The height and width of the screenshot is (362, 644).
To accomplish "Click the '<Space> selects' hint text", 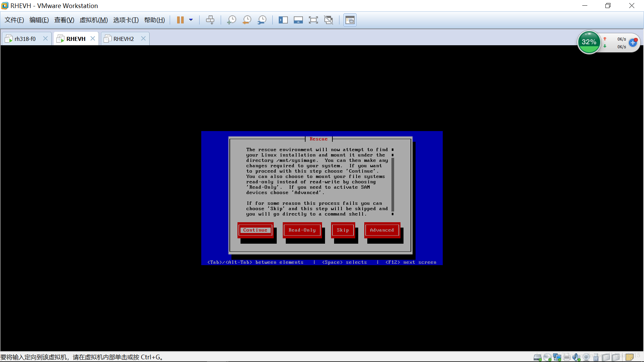I will [344, 262].
